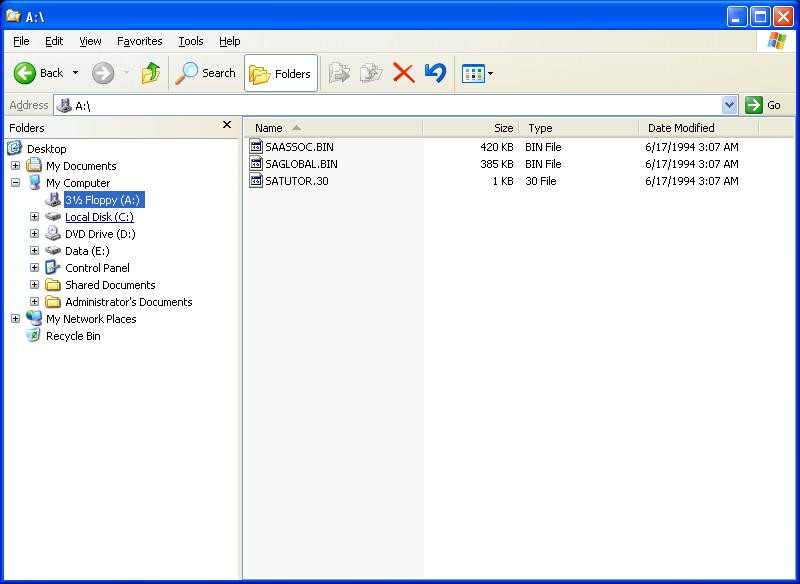
Task: Open the Tools menu
Action: coord(190,41)
